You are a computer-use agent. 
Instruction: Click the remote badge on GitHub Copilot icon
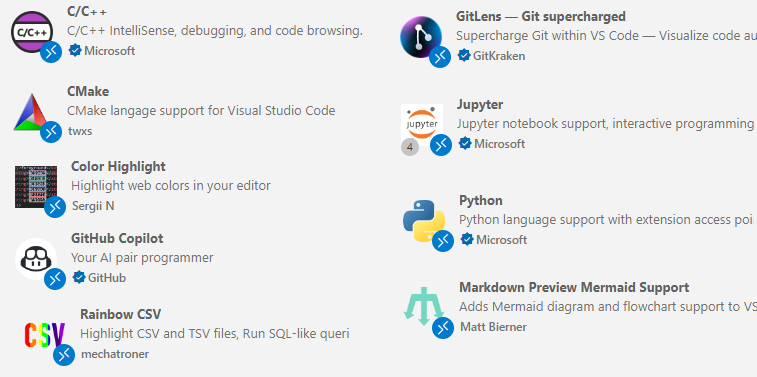pos(55,279)
